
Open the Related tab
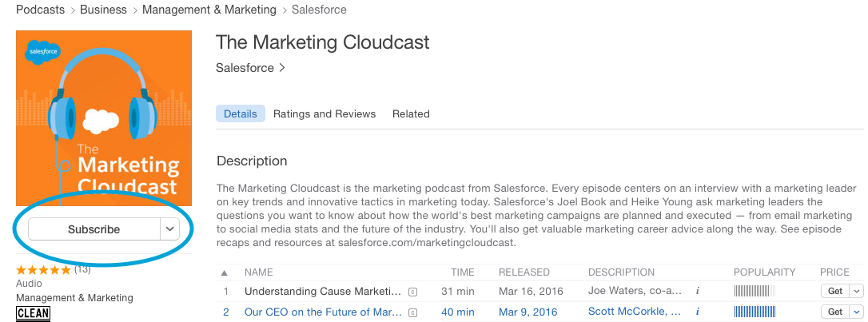click(411, 114)
